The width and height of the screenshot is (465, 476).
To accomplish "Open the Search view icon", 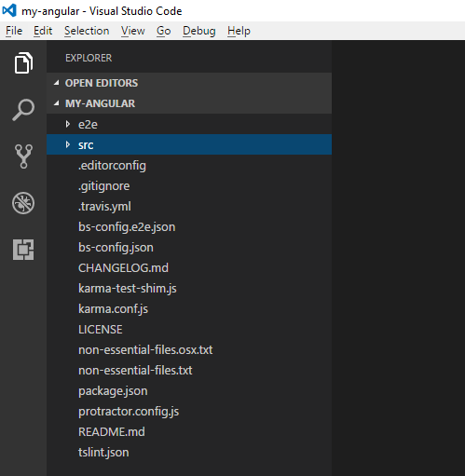I will (23, 110).
